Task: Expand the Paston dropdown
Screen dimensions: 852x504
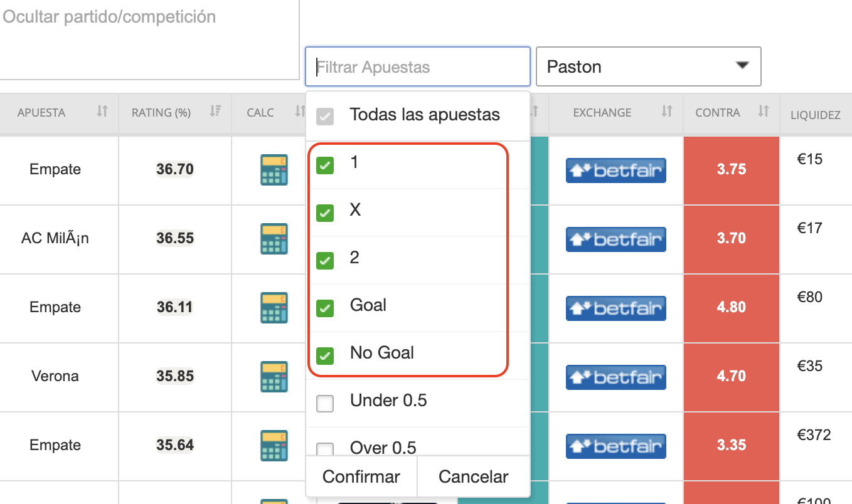Action: pos(648,66)
